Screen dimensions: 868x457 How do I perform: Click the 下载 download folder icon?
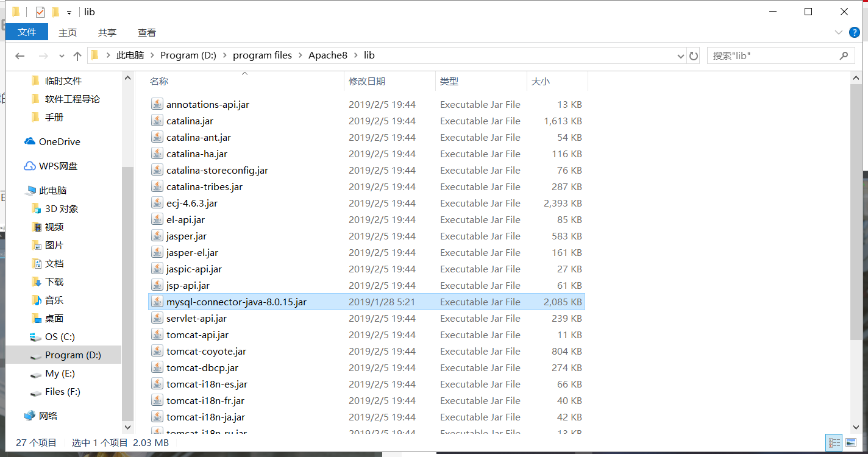point(36,282)
